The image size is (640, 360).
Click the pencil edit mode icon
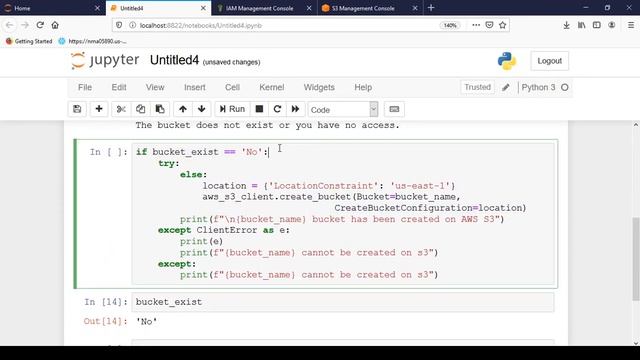(506, 87)
